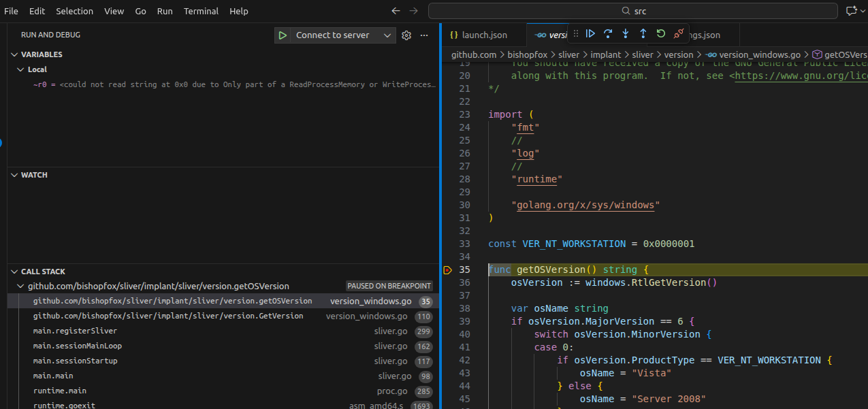Click the Step Into arrow icon
The width and height of the screenshot is (868, 409).
point(626,34)
